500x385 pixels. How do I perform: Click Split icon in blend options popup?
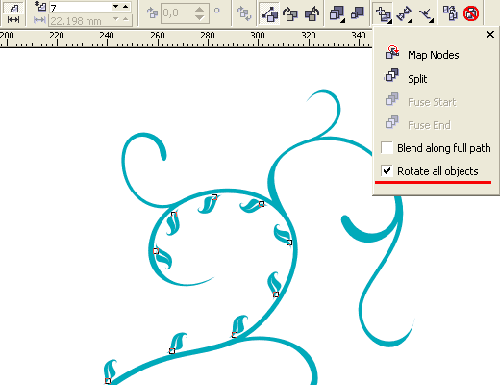(392, 76)
